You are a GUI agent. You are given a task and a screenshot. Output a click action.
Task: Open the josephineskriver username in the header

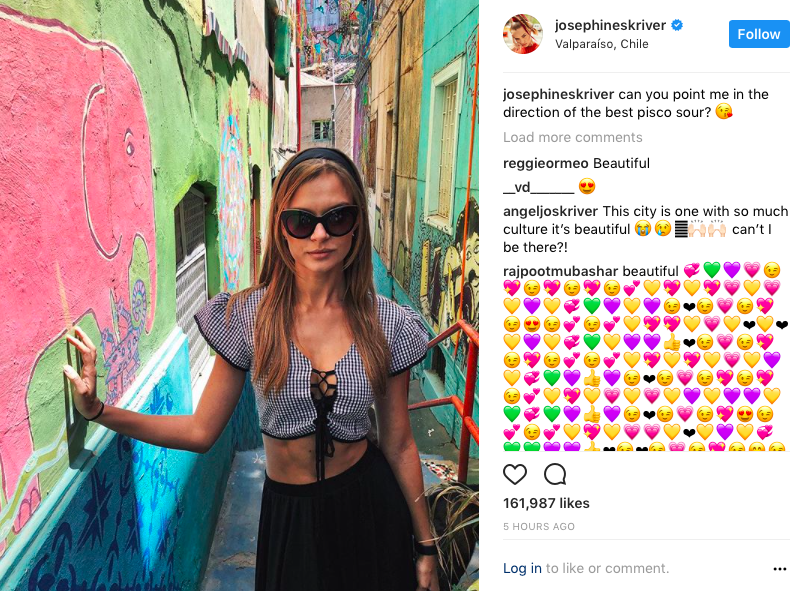click(x=610, y=25)
